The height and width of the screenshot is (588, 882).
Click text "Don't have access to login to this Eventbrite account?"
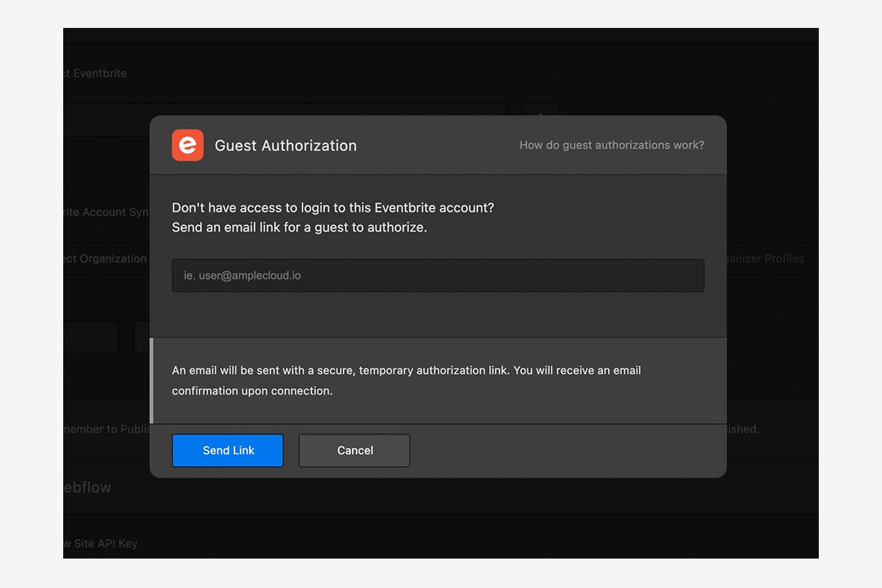coord(333,208)
